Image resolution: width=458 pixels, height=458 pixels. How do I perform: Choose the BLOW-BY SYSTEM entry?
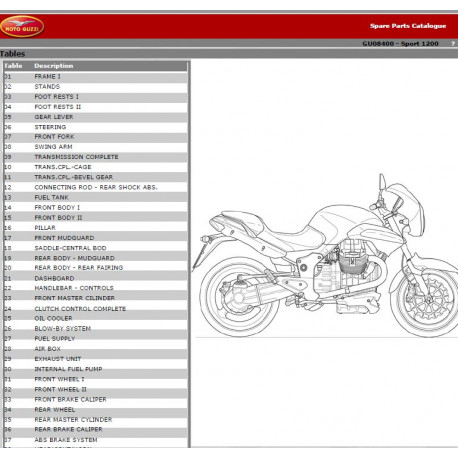coord(96,329)
